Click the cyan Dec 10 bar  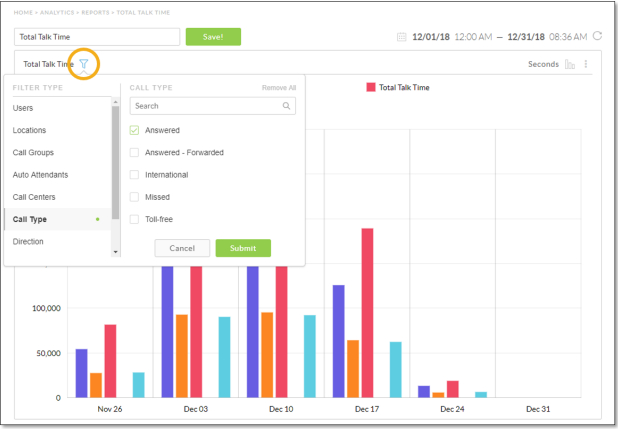coord(310,356)
